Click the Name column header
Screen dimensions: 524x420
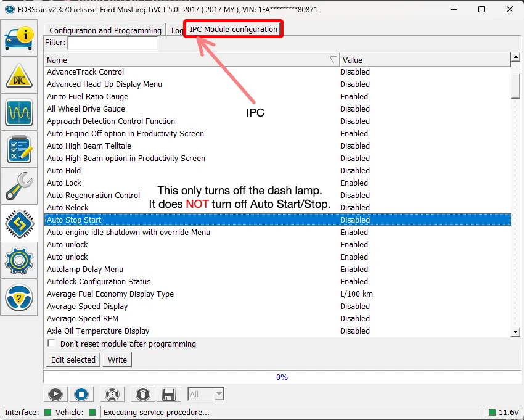pos(192,60)
